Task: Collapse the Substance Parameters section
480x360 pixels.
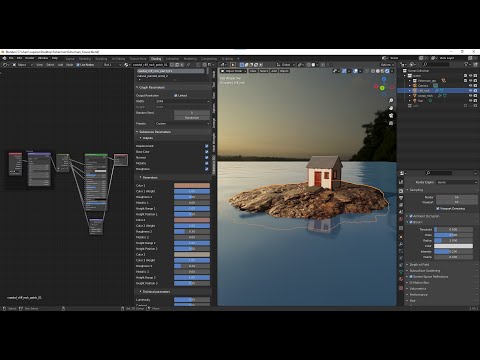Action: (155, 132)
